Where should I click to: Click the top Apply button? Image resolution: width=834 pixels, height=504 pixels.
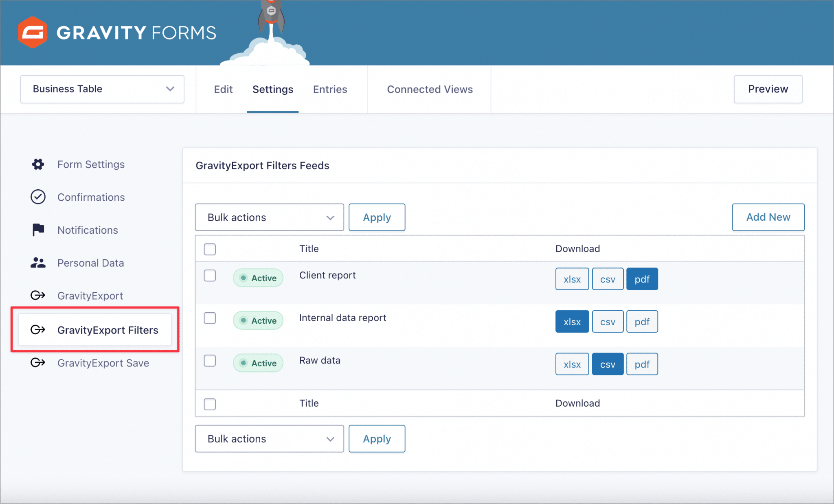[377, 217]
